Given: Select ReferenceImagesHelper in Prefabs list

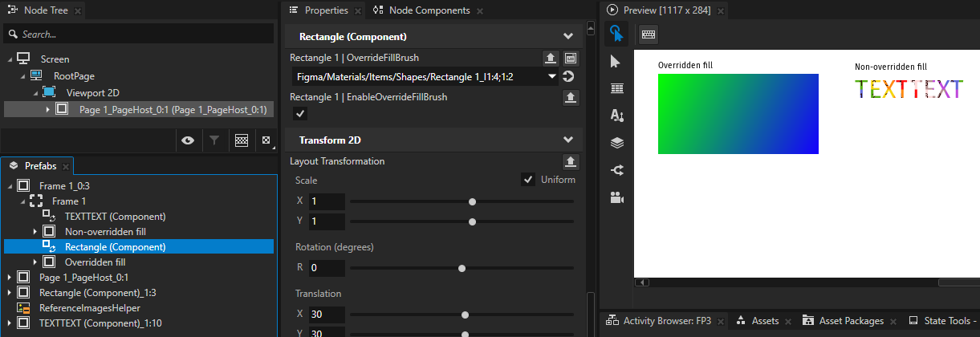Looking at the screenshot, I should [x=89, y=308].
